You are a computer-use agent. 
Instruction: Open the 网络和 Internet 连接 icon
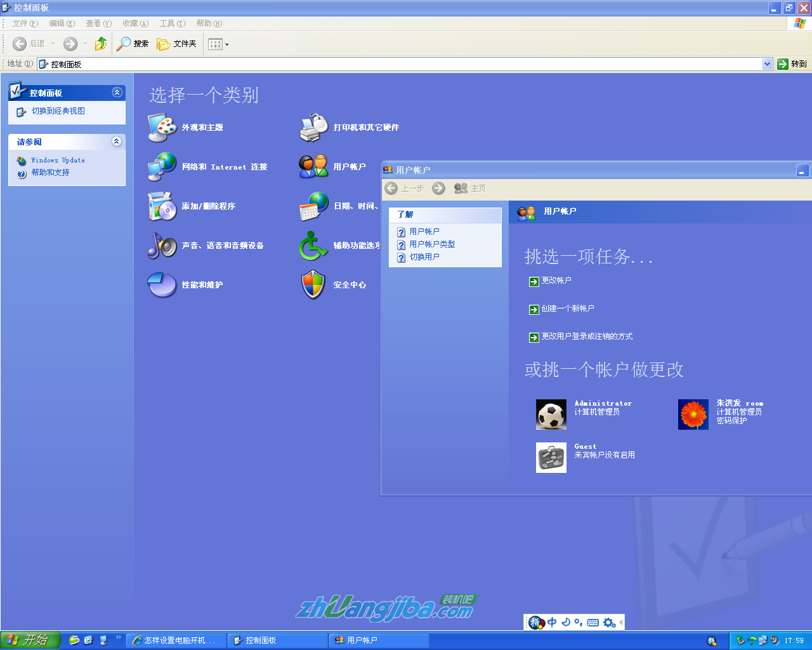coord(162,167)
